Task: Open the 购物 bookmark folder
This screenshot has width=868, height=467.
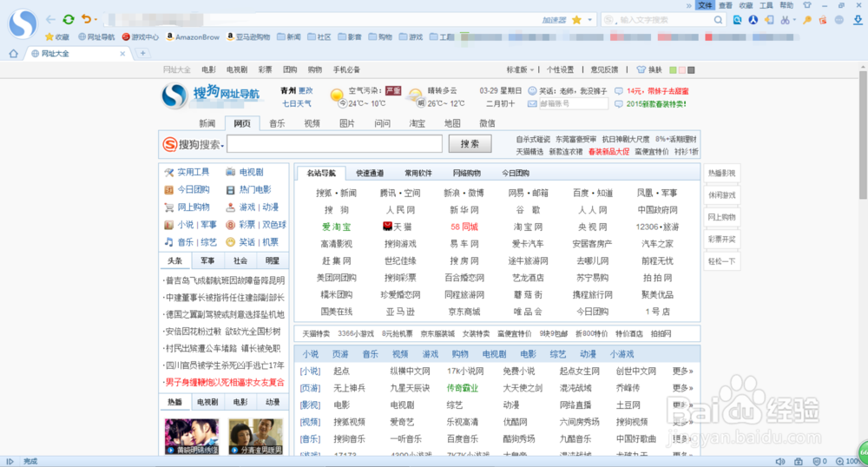Action: (x=380, y=37)
